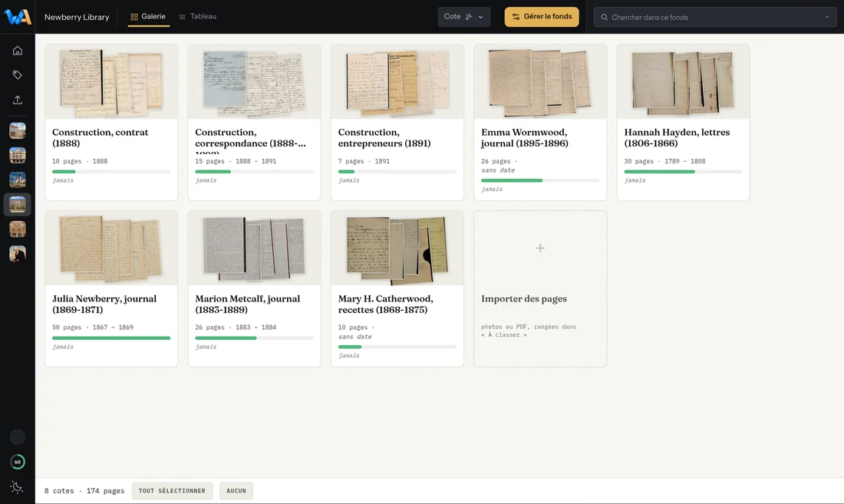Click title Construction, entrepreneurs (1891)

(384, 138)
